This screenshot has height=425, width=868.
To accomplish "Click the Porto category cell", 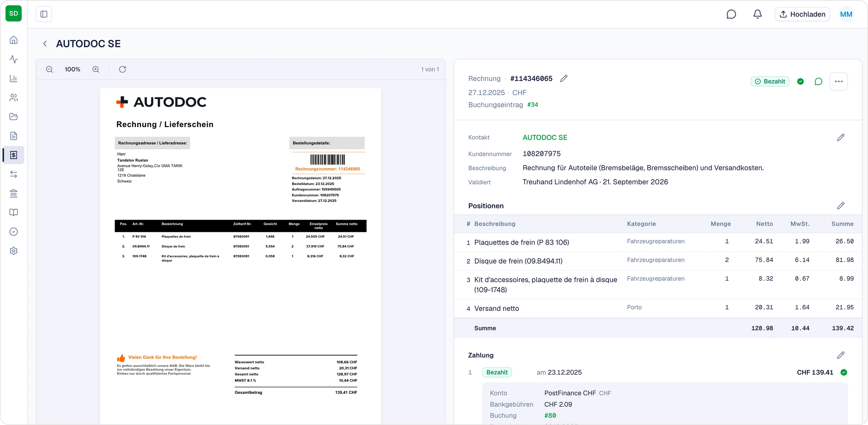I will click(x=634, y=308).
